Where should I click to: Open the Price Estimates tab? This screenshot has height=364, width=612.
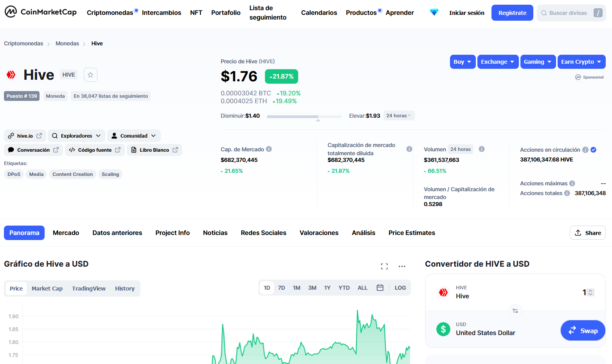[x=412, y=233]
